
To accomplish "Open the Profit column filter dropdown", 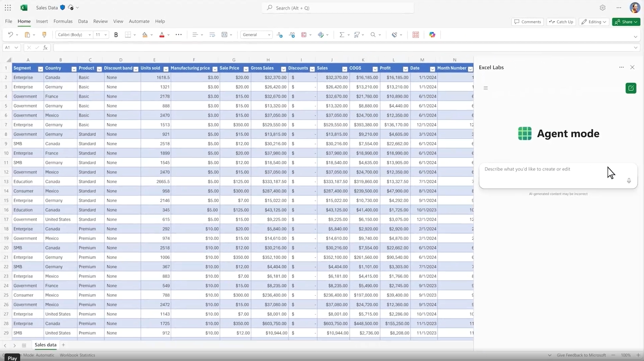I will tap(405, 69).
